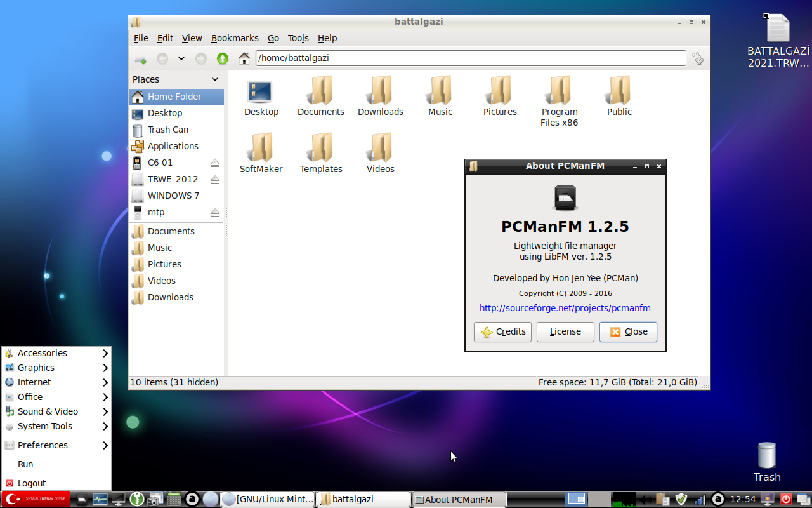
Task: Open the Pictures bookmark in sidebar
Action: pyautogui.click(x=176, y=264)
